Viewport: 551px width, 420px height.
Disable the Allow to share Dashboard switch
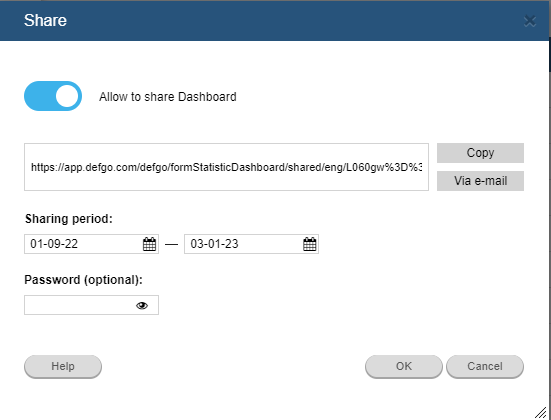[53, 96]
